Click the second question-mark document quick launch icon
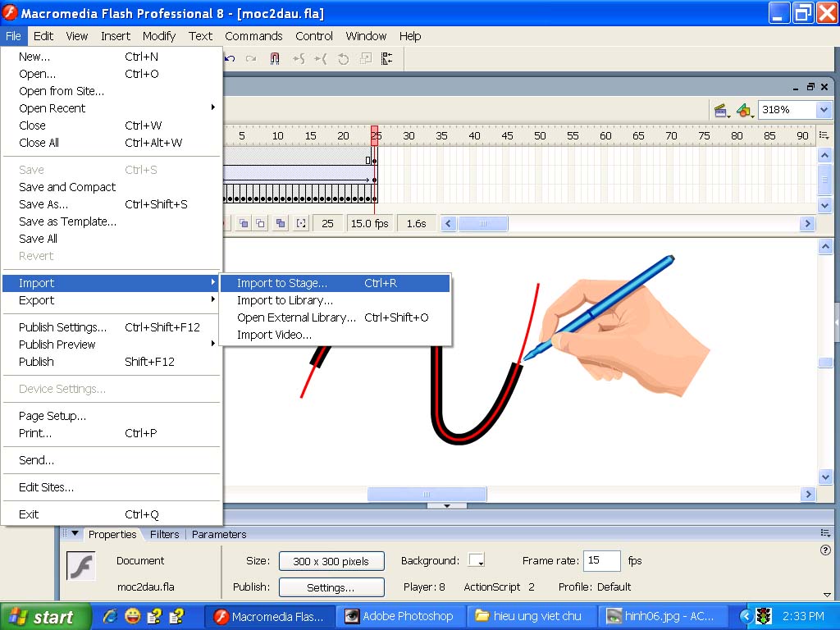The image size is (840, 630). click(x=176, y=616)
